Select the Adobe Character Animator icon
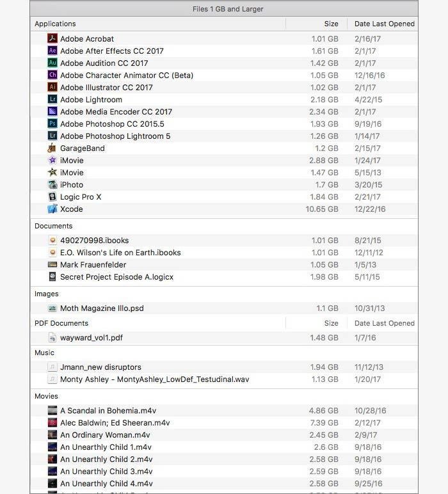 [52, 75]
